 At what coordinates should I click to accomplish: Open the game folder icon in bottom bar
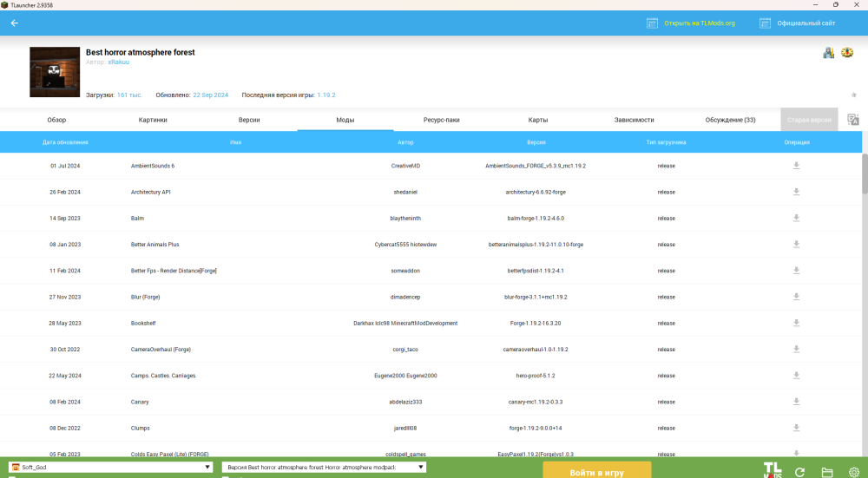(827, 472)
